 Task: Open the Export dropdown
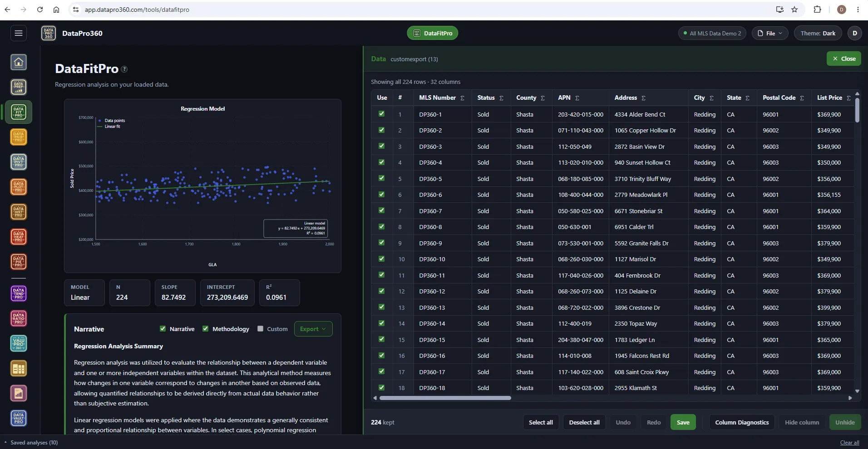click(x=313, y=329)
